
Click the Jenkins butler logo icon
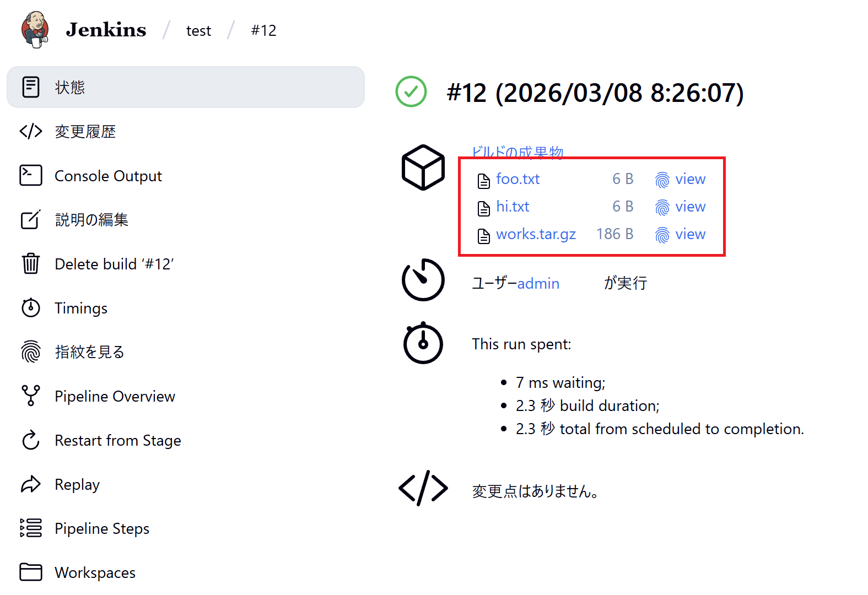click(x=35, y=30)
